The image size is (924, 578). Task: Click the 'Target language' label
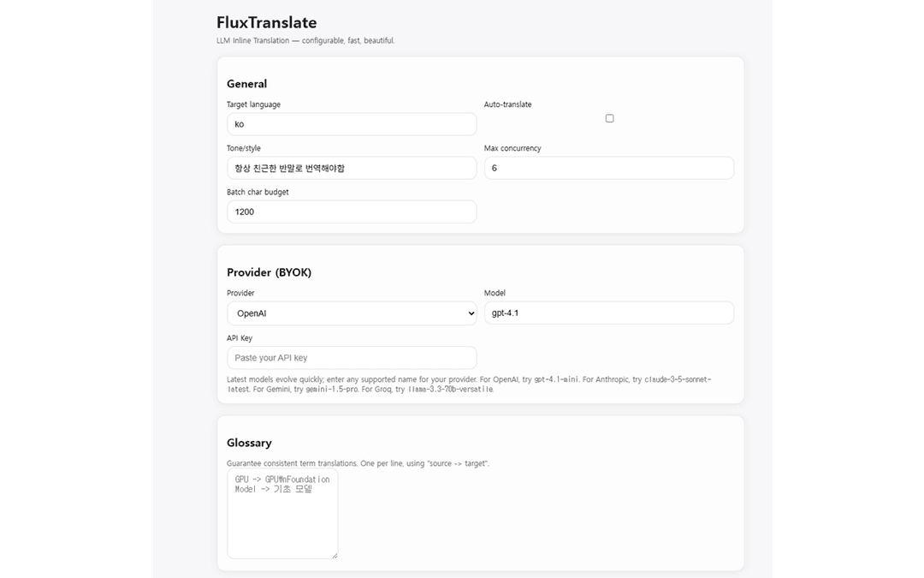253,104
